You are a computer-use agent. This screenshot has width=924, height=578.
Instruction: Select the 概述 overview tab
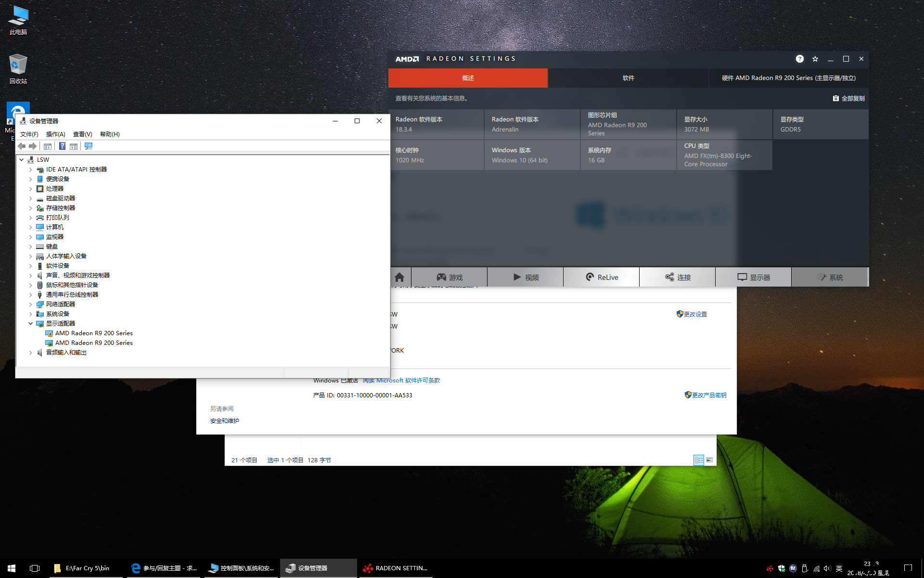(468, 78)
